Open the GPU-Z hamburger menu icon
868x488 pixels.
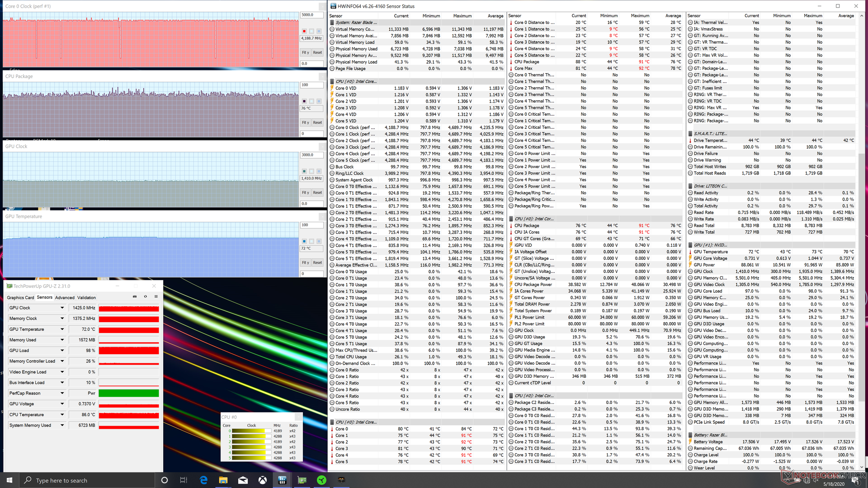pos(156,297)
